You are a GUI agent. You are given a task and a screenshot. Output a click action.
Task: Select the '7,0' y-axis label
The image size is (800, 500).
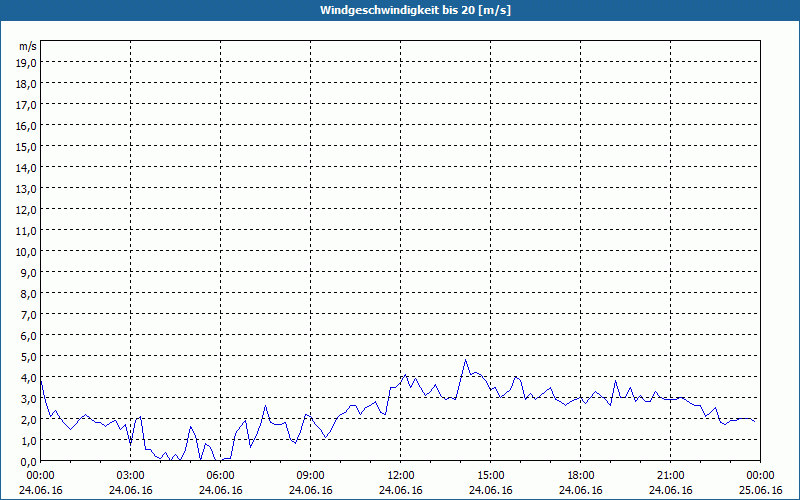[29, 315]
